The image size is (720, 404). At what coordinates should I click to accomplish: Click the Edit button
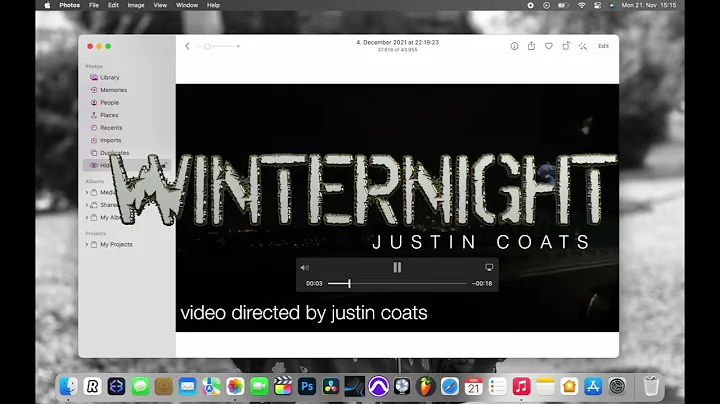click(x=603, y=46)
